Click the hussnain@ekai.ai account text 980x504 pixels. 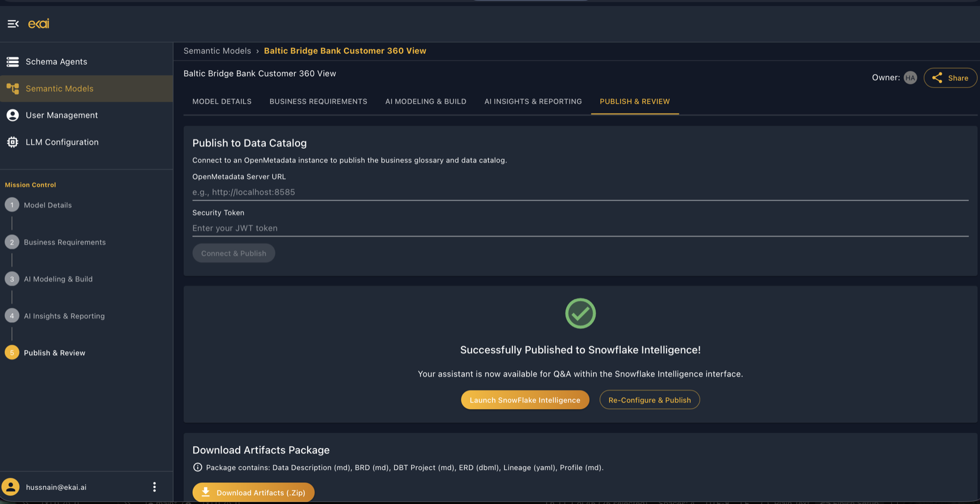[x=56, y=487]
